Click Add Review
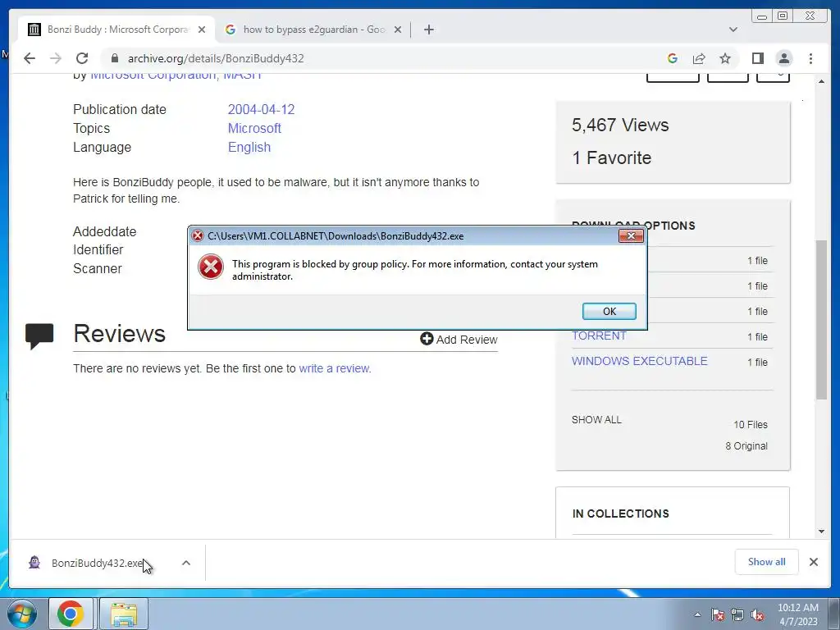Screen dimensions: 840x630 tap(459, 339)
